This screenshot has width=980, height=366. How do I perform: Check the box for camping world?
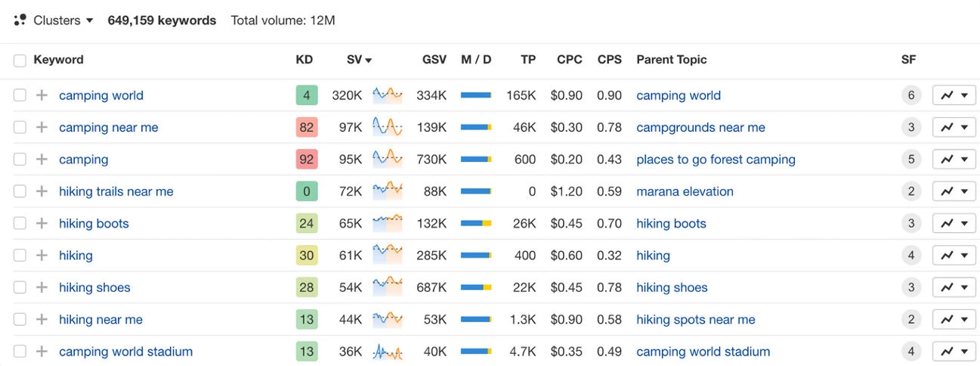click(20, 95)
